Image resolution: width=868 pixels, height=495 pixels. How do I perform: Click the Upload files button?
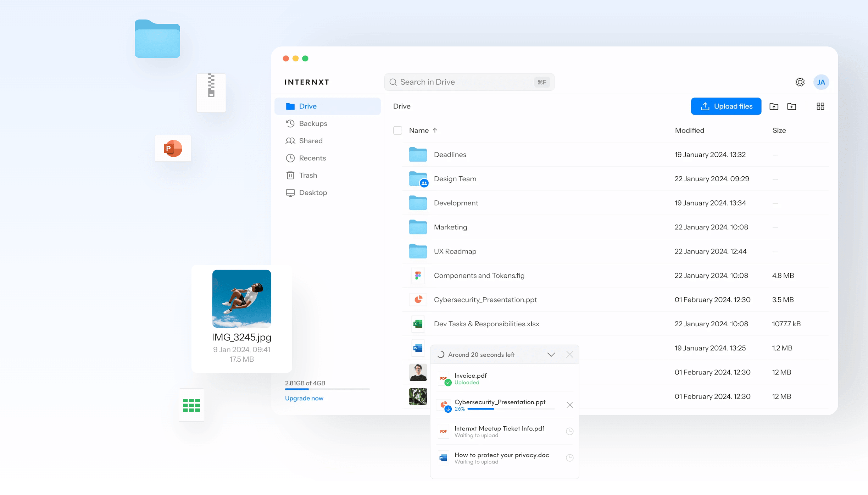[x=726, y=106]
